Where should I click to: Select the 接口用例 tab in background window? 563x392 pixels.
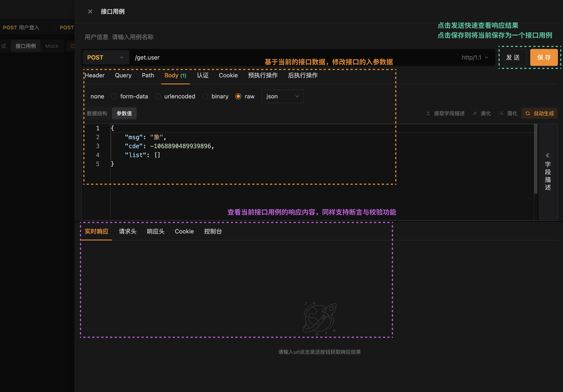pyautogui.click(x=26, y=46)
